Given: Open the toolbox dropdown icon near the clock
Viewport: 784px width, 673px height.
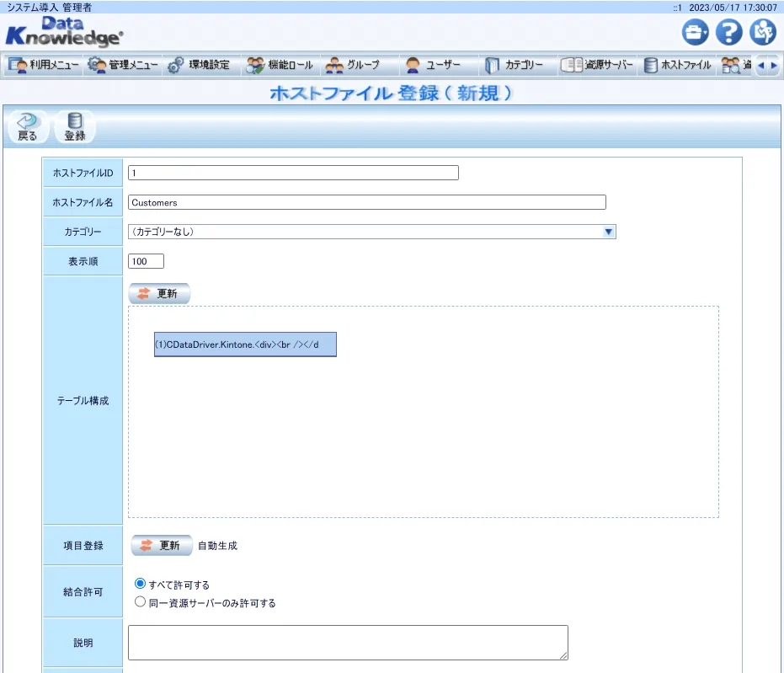Looking at the screenshot, I should (x=693, y=32).
